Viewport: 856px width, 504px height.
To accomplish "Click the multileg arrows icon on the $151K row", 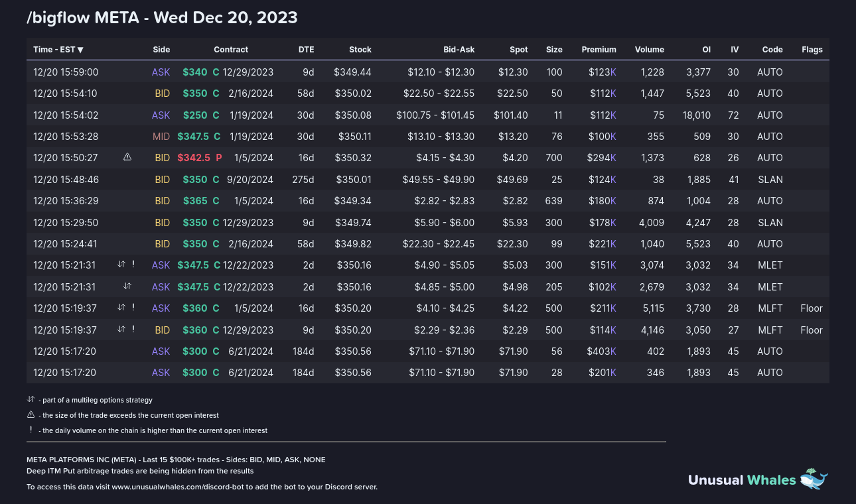I will [121, 265].
